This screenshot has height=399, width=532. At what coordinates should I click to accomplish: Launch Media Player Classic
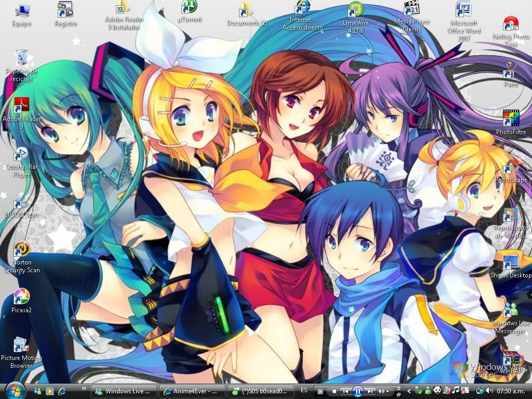tap(411, 16)
